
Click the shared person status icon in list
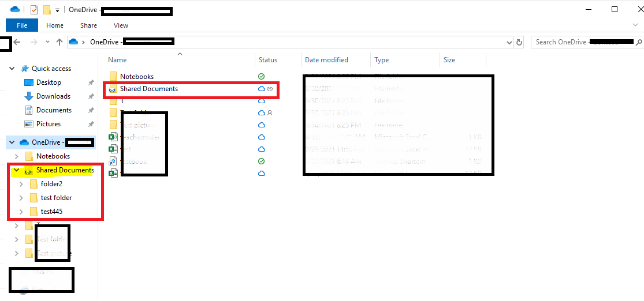(270, 112)
